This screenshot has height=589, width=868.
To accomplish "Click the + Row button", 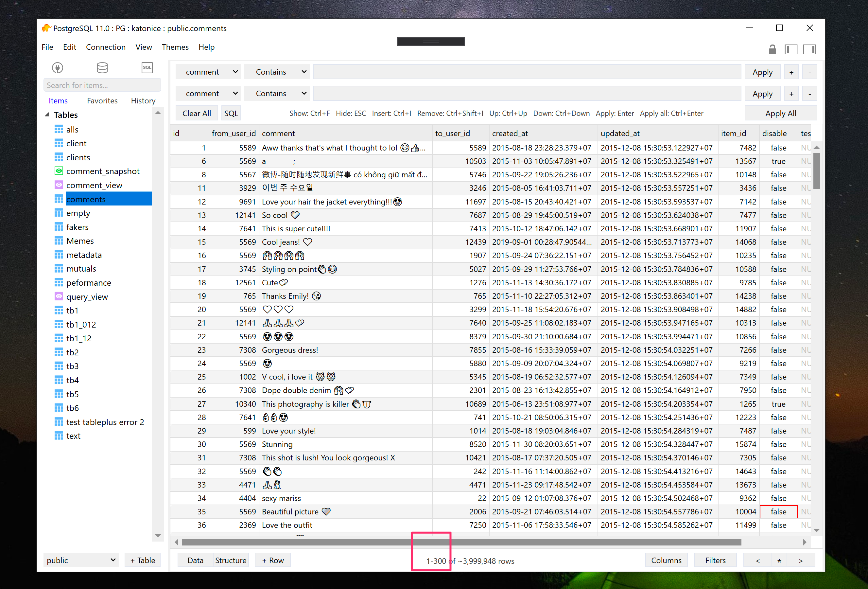I will (273, 560).
